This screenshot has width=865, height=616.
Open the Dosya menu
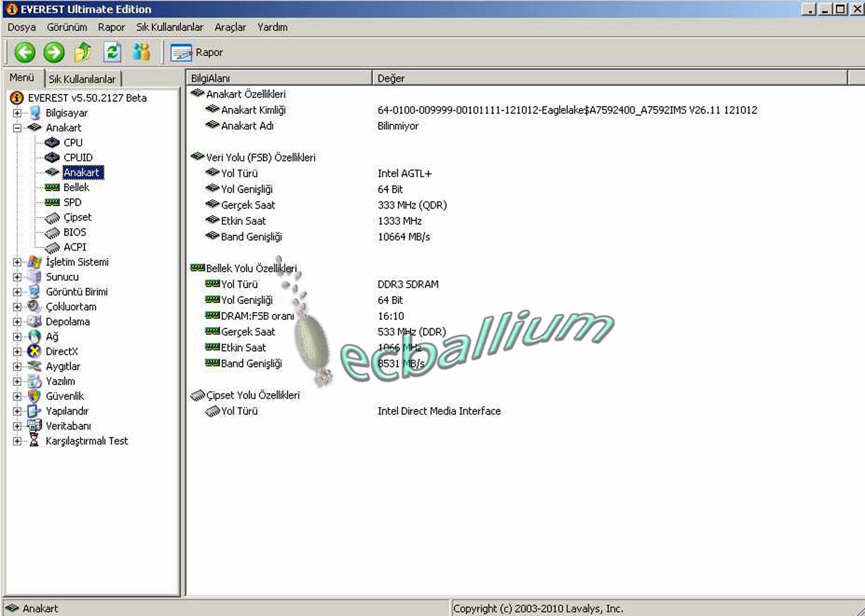[x=22, y=27]
